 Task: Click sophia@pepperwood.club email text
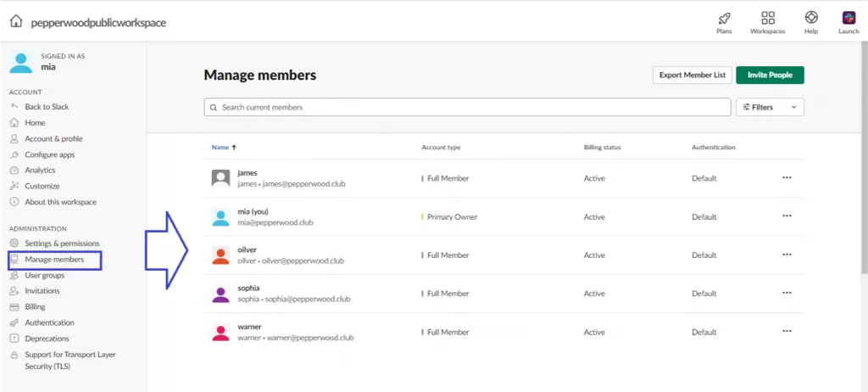pyautogui.click(x=308, y=299)
